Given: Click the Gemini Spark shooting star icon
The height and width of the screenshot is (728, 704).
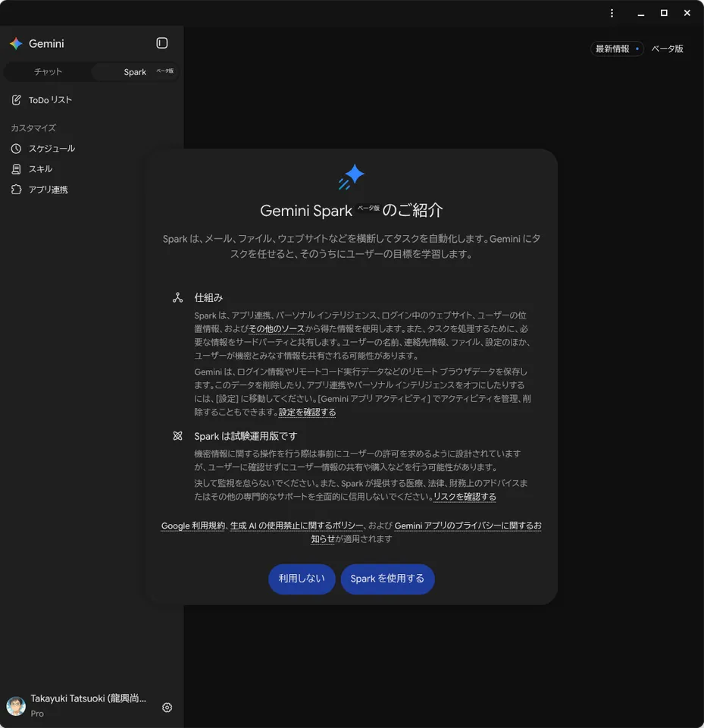Looking at the screenshot, I should [352, 177].
